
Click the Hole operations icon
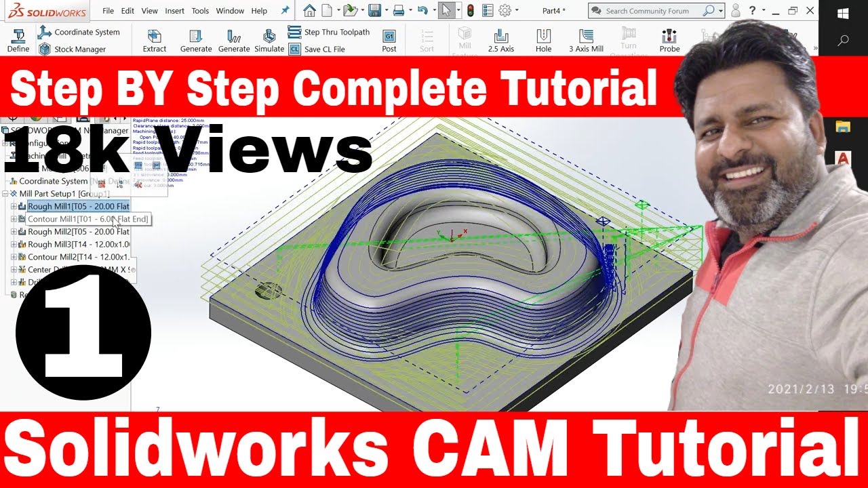click(543, 41)
